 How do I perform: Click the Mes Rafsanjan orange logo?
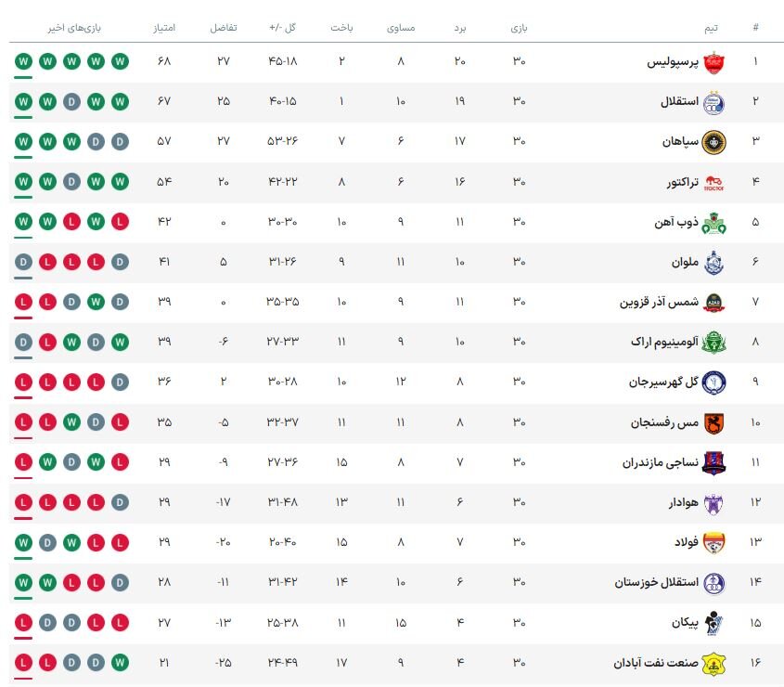pos(713,422)
